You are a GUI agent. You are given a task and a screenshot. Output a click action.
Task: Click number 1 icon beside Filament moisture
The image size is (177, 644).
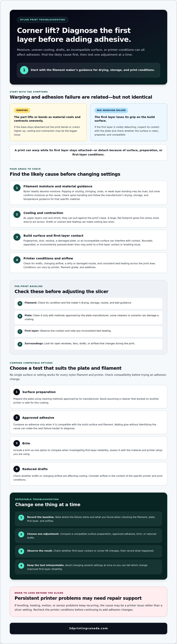click(17, 188)
